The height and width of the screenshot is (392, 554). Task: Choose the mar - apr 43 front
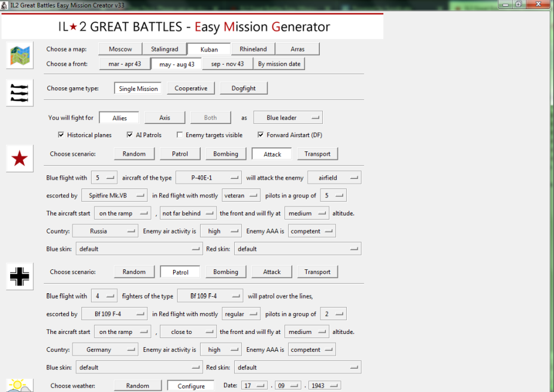click(125, 64)
